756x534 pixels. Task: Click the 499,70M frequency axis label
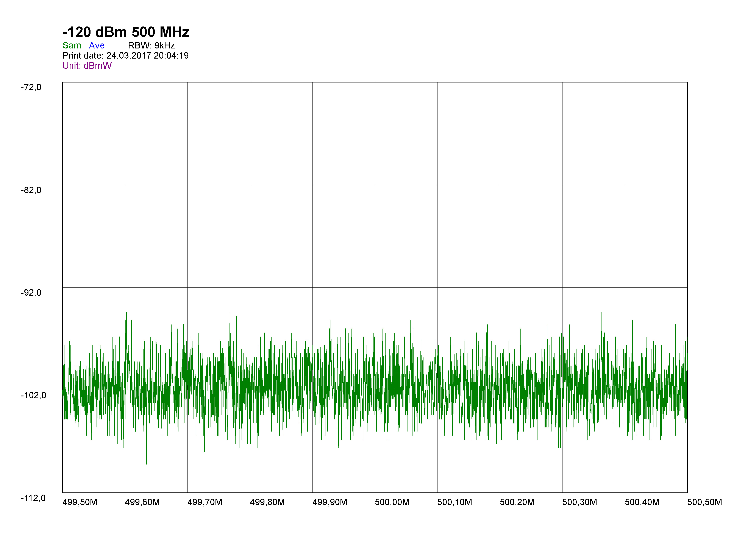[205, 502]
